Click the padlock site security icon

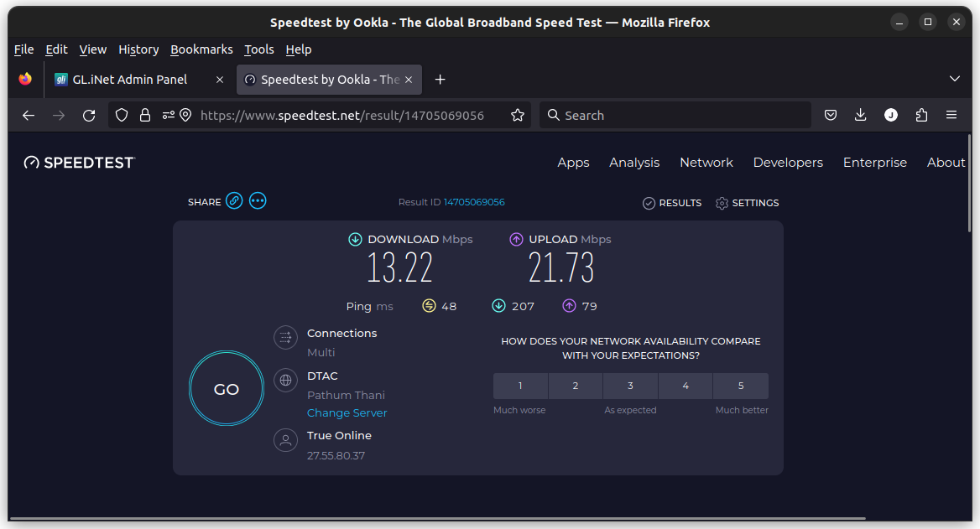145,116
